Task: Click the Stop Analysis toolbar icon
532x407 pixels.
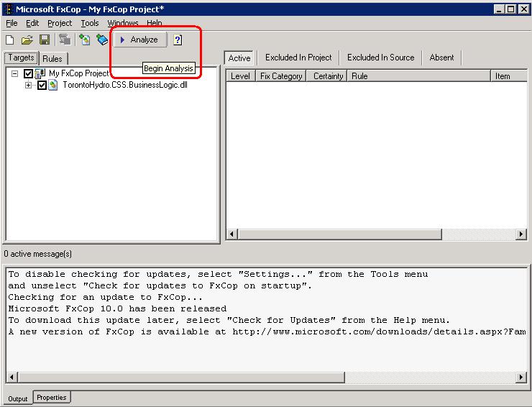Action: (65, 40)
